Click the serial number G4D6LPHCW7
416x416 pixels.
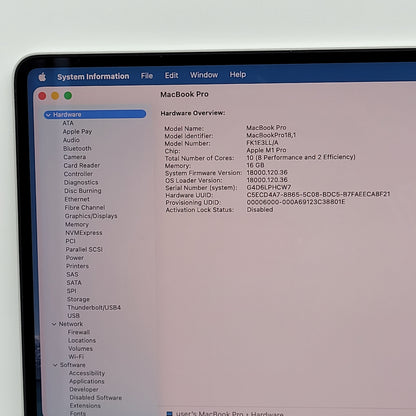(x=269, y=187)
